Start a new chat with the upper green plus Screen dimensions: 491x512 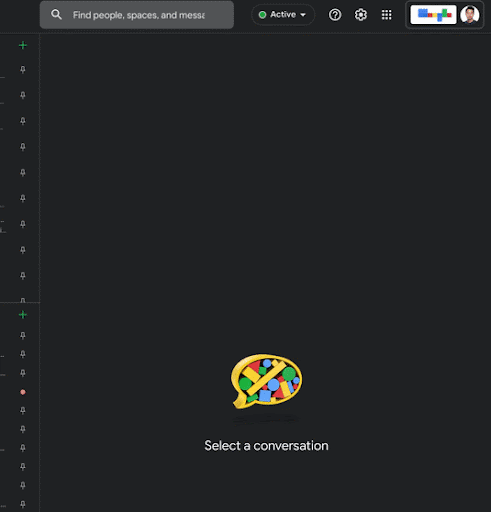(x=23, y=45)
